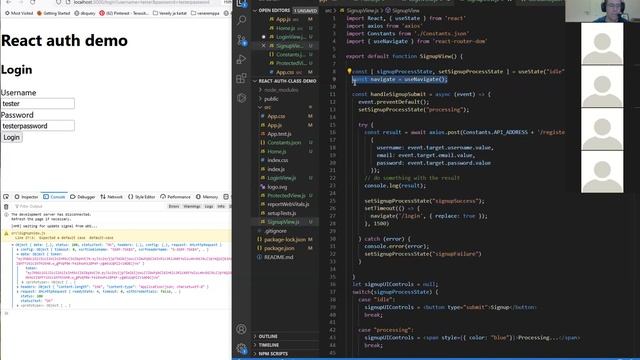Open package.json in the explorer

pyautogui.click(x=279, y=248)
